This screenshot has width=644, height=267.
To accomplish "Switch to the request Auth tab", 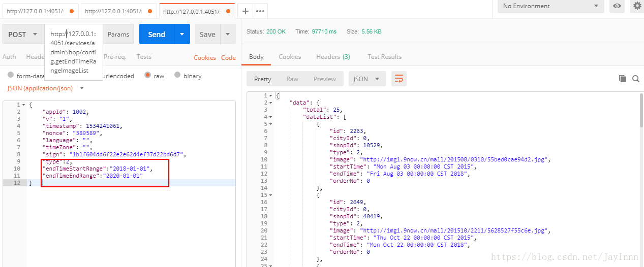I will [x=9, y=57].
